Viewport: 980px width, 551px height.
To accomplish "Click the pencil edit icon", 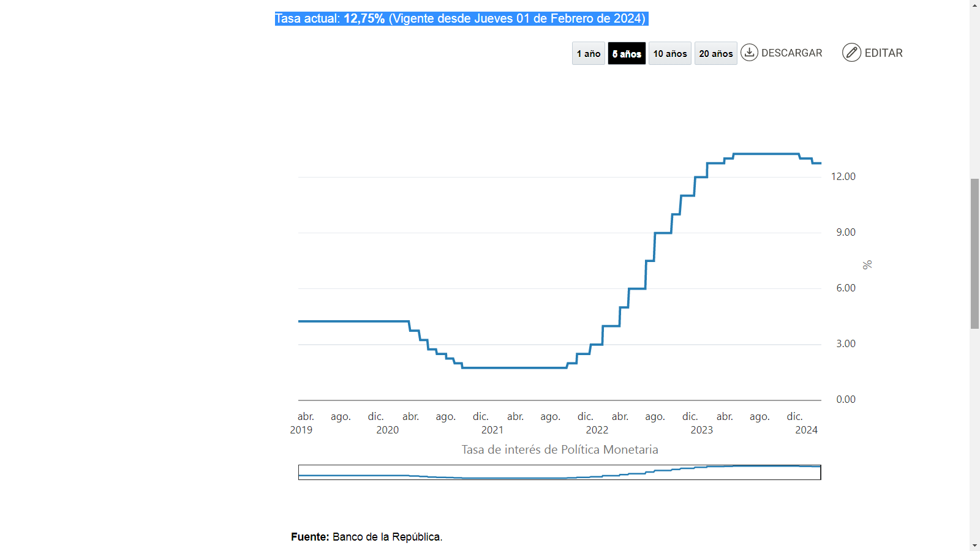I will [x=851, y=53].
